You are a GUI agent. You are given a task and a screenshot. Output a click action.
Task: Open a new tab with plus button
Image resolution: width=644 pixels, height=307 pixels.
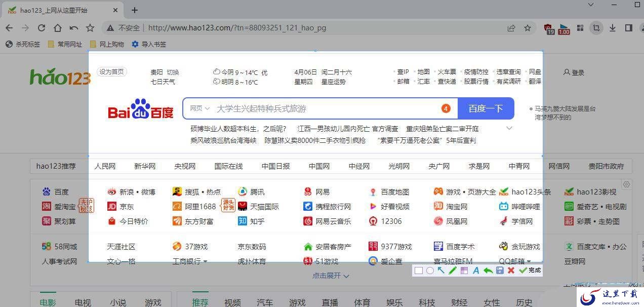pos(135,10)
